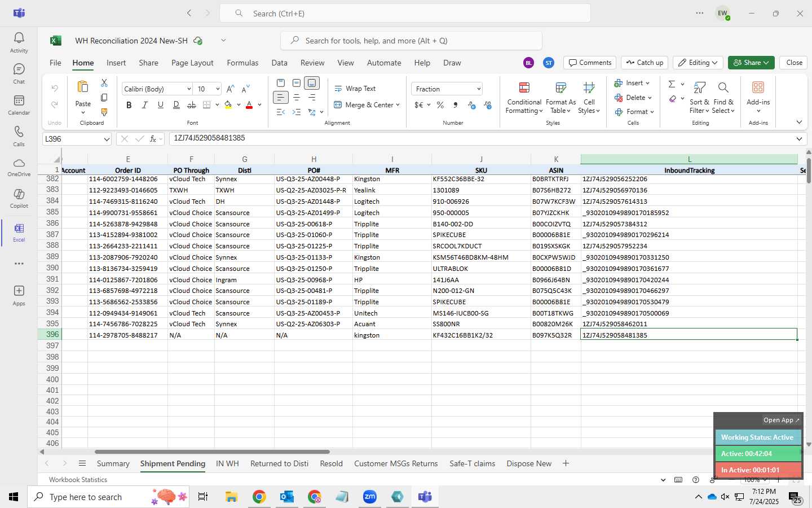The width and height of the screenshot is (812, 508).
Task: Open Format As Table gallery
Action: pos(561,98)
